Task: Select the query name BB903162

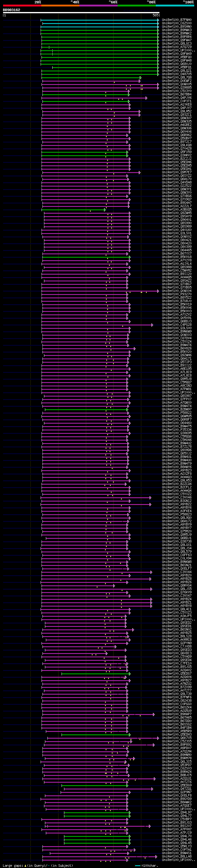Action: [11, 10]
